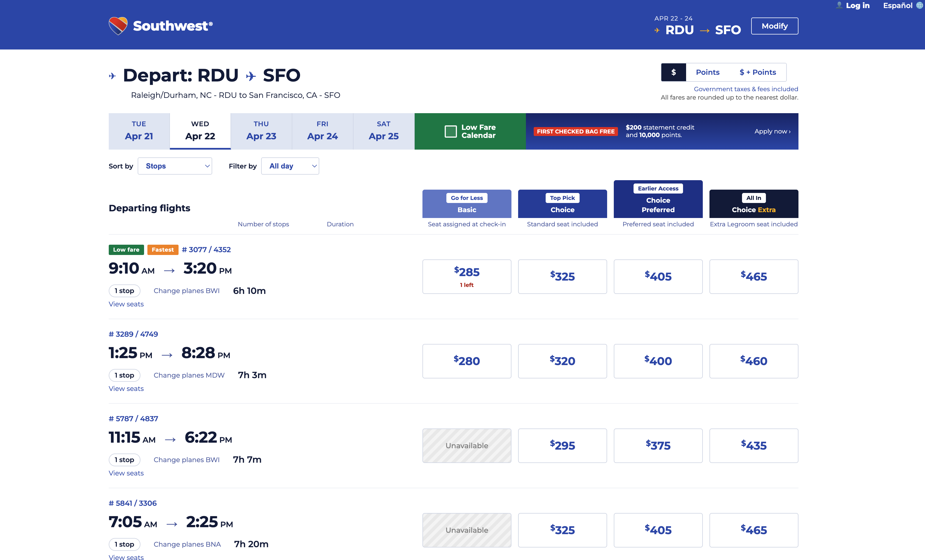The height and width of the screenshot is (560, 925).
Task: Select the $465 Choice Extra fare for 9:10 AM flight
Action: click(x=753, y=277)
